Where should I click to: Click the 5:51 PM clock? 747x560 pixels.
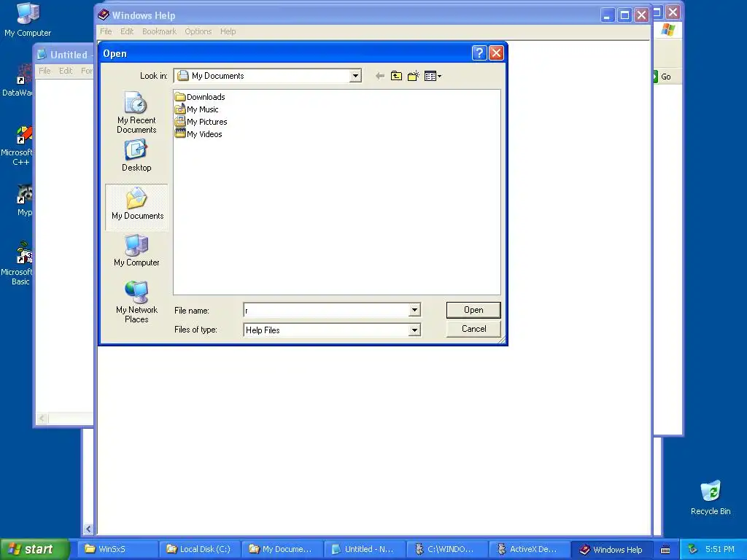pyautogui.click(x=719, y=549)
